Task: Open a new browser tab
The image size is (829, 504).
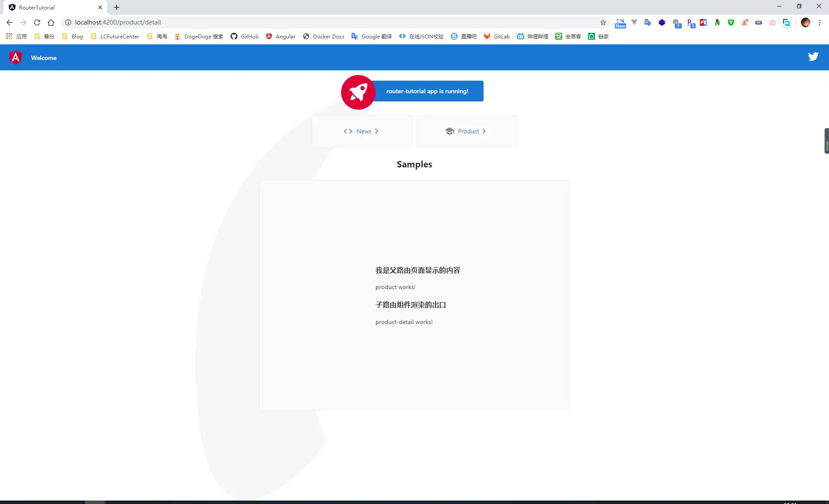Action: pyautogui.click(x=117, y=7)
